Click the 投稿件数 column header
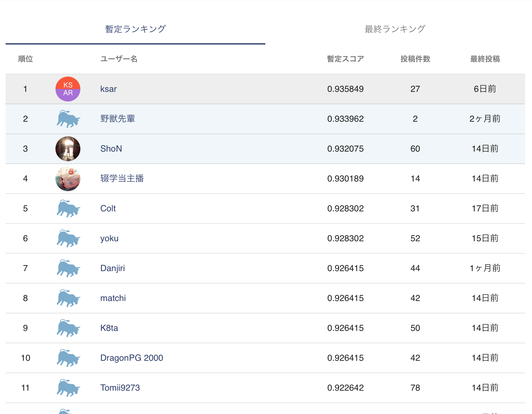Image resolution: width=532 pixels, height=414 pixels. pyautogui.click(x=415, y=59)
